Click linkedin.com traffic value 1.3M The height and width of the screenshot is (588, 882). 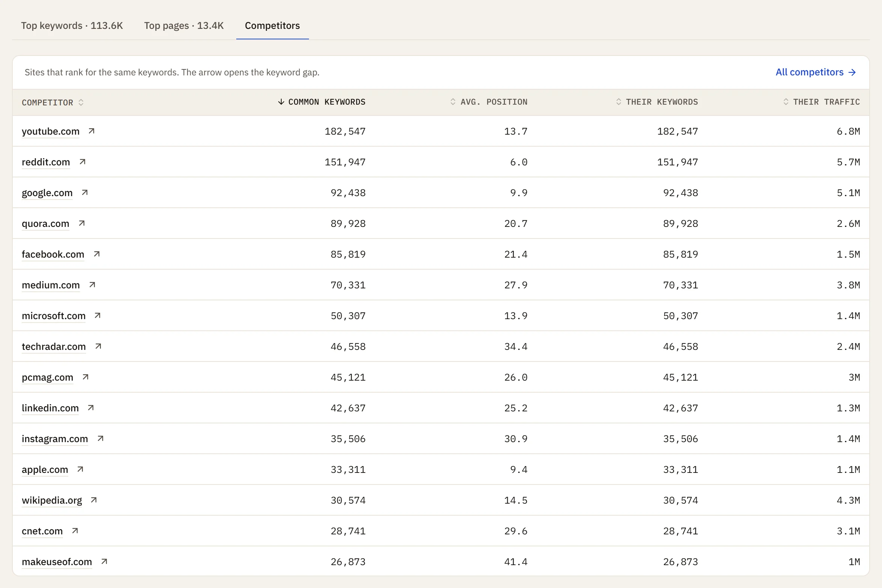848,408
